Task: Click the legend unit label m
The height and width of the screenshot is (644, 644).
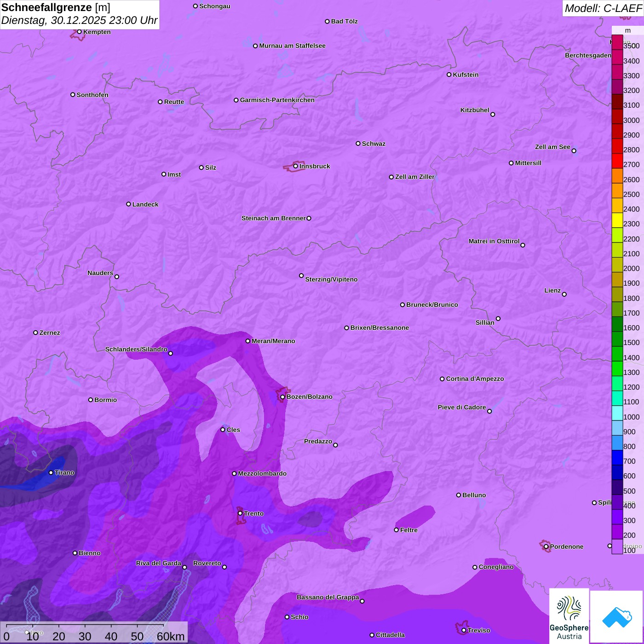Action: (627, 30)
